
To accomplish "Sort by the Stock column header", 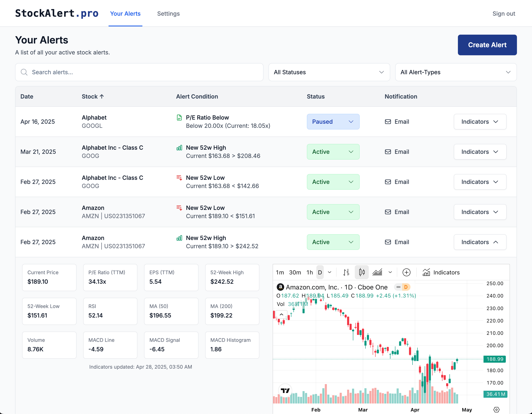I will click(x=93, y=96).
